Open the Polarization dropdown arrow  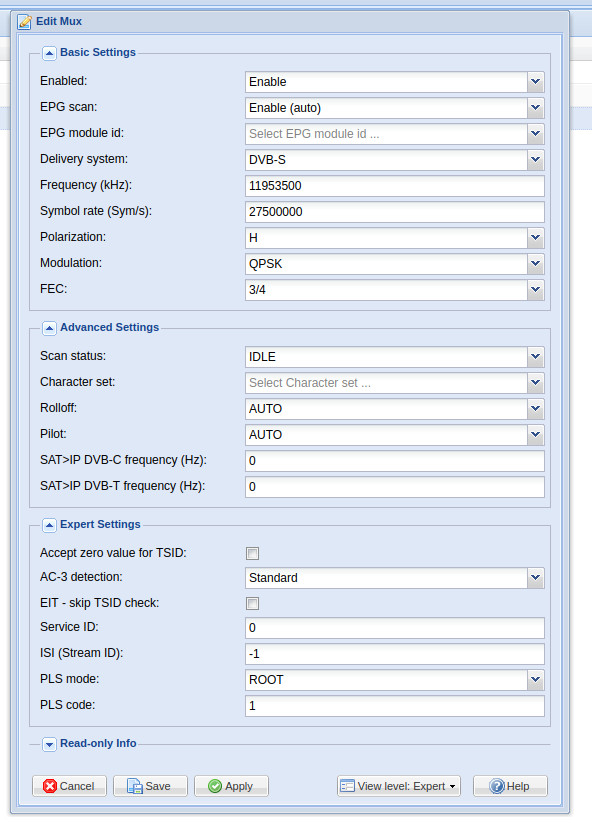pyautogui.click(x=535, y=238)
